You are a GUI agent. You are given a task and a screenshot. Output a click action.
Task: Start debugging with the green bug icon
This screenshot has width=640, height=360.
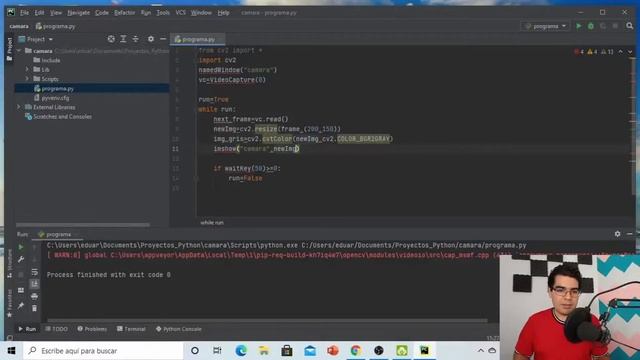click(591, 26)
